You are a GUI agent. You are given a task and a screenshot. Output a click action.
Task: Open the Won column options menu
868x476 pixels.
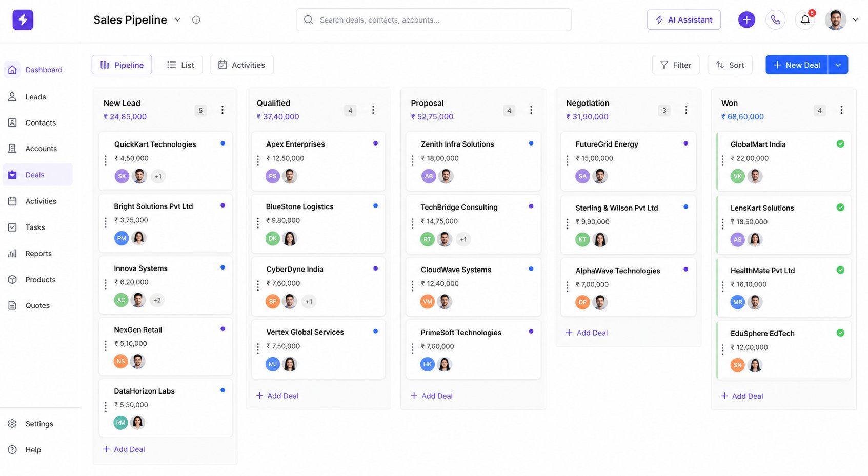pos(841,110)
